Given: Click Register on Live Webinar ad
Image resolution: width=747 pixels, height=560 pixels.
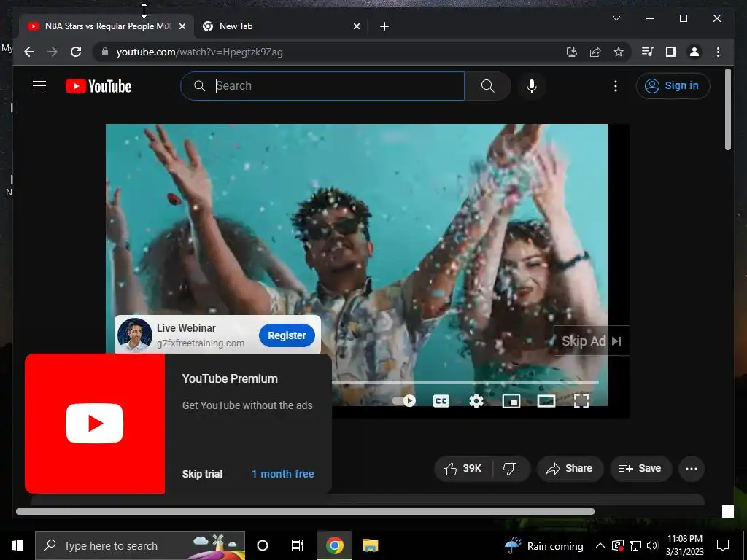Looking at the screenshot, I should (287, 335).
